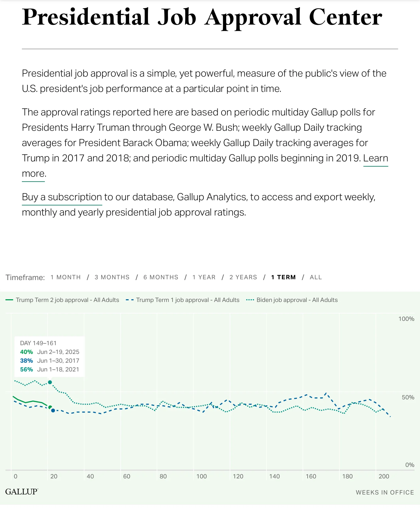Toggle Trump Term 1 job approval legend

pyautogui.click(x=188, y=300)
